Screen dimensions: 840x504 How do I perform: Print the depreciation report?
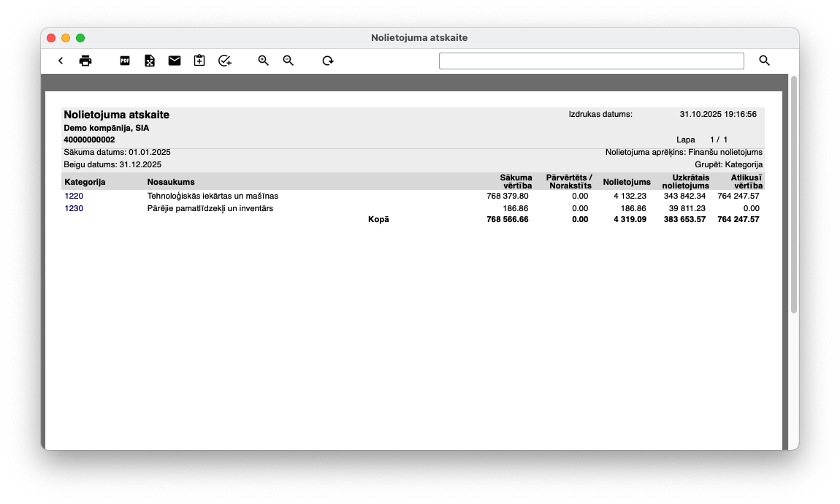click(85, 61)
